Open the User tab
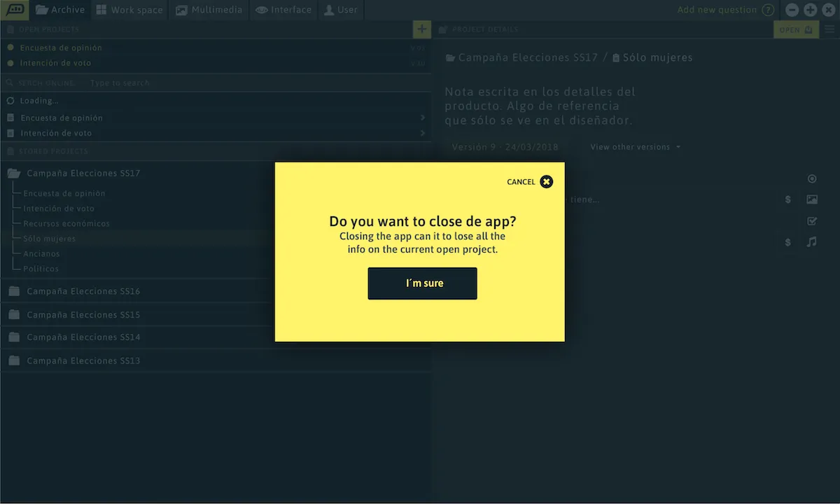Viewport: 840px width, 504px height. click(x=341, y=10)
